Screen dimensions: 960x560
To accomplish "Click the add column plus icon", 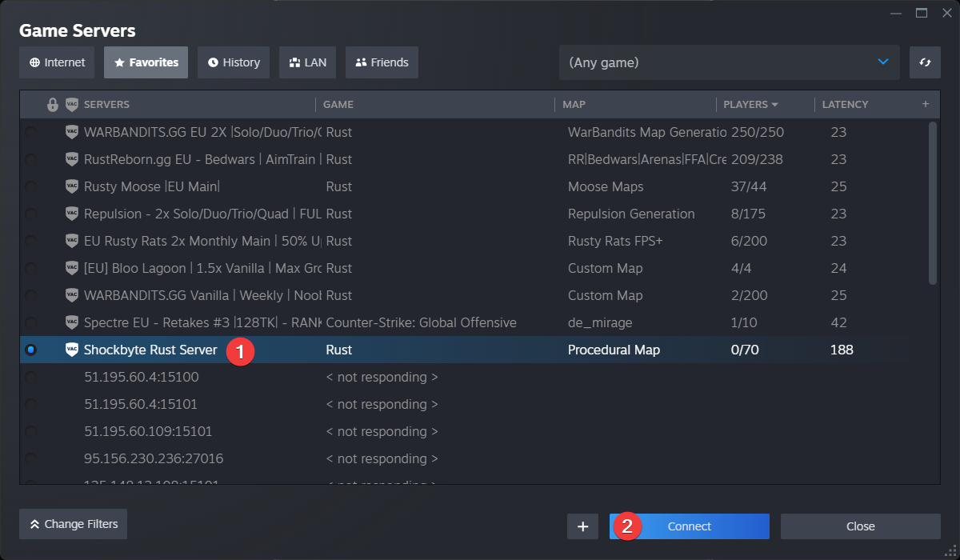I will point(926,104).
